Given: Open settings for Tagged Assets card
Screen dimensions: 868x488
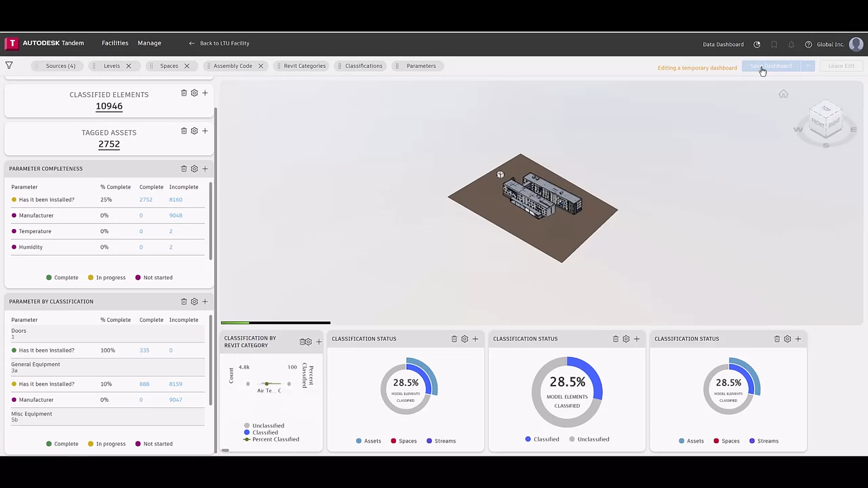Looking at the screenshot, I should coord(194,131).
